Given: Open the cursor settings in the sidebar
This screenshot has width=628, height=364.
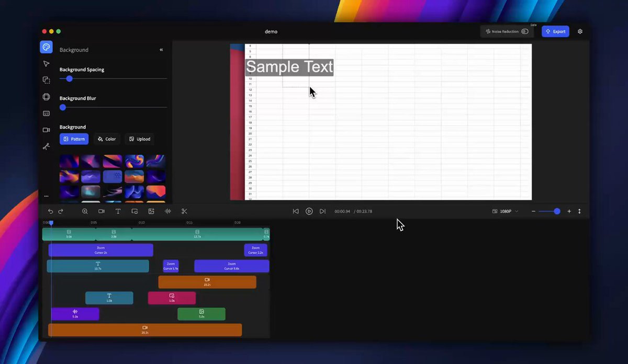Looking at the screenshot, I should click(x=46, y=64).
